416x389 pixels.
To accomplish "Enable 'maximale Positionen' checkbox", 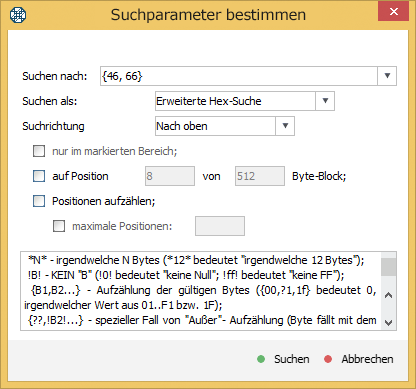I will 59,226.
